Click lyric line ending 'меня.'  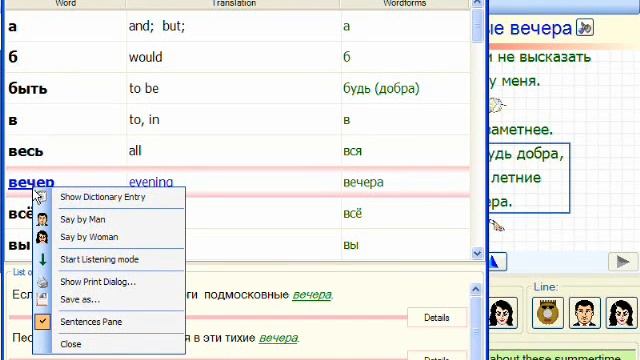520,81
